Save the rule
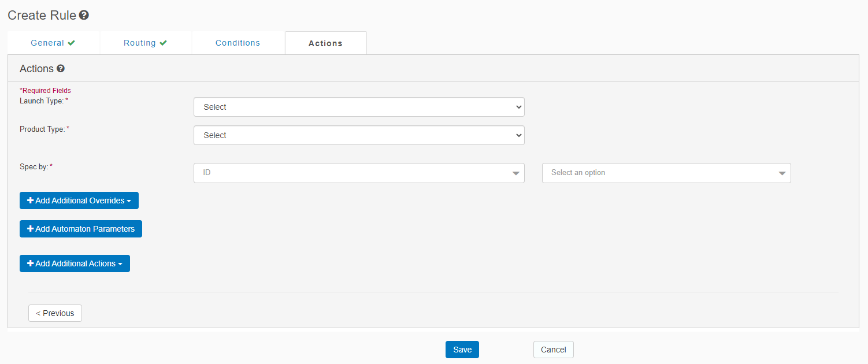This screenshot has height=364, width=868. (x=462, y=350)
